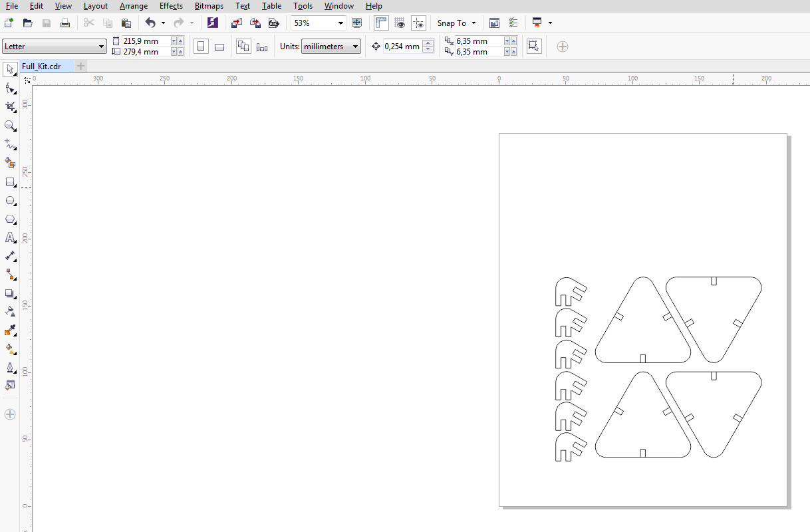The width and height of the screenshot is (810, 532).
Task: Open the Snap To dropdown
Action: coord(456,23)
